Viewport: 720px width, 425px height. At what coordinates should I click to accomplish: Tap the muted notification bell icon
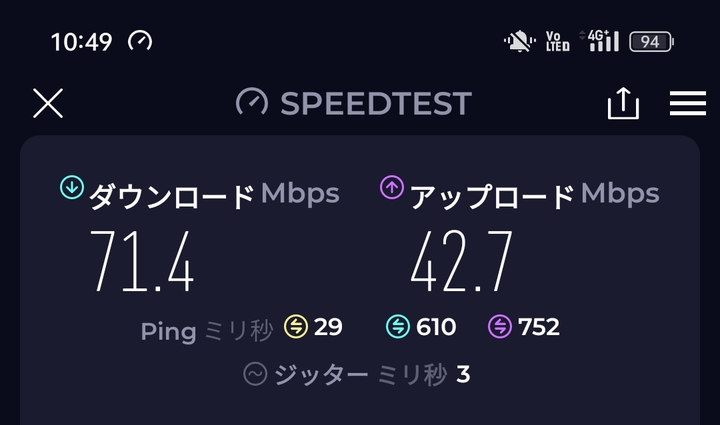pyautogui.click(x=518, y=41)
